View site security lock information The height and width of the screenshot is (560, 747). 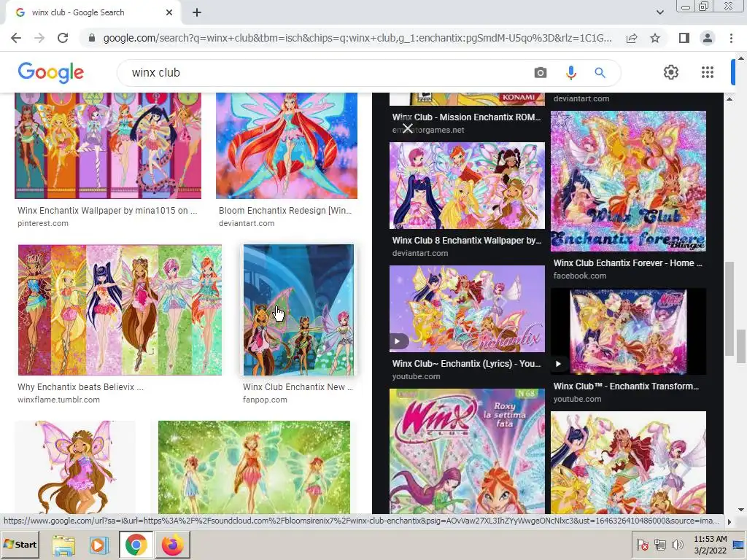[92, 38]
